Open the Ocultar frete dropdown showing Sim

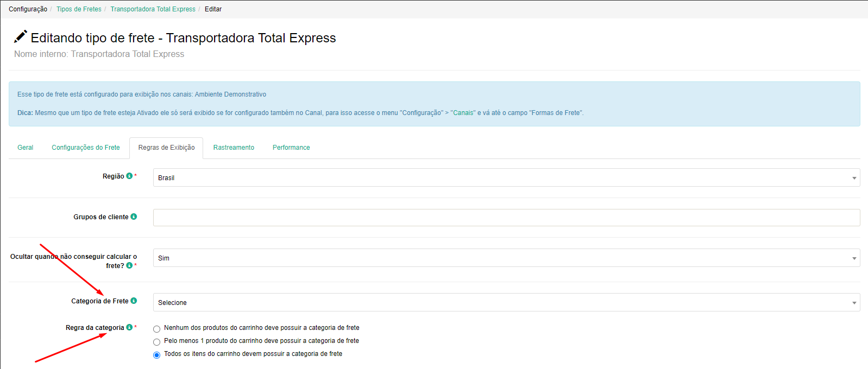(506, 258)
